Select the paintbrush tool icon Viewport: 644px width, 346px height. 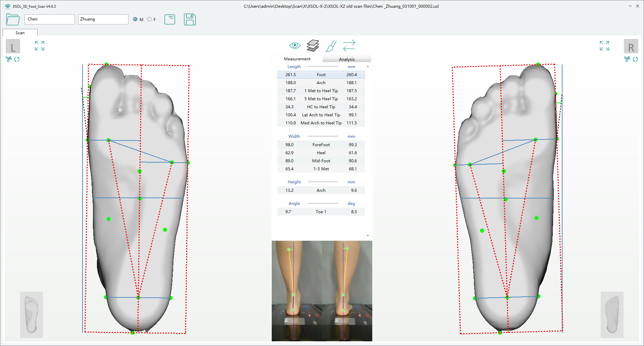point(331,46)
